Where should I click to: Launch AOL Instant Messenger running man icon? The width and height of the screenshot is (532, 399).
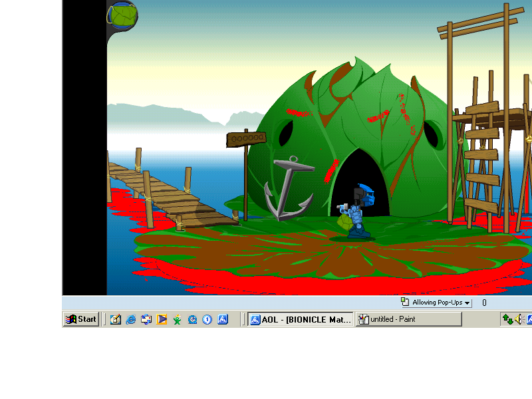(x=177, y=320)
